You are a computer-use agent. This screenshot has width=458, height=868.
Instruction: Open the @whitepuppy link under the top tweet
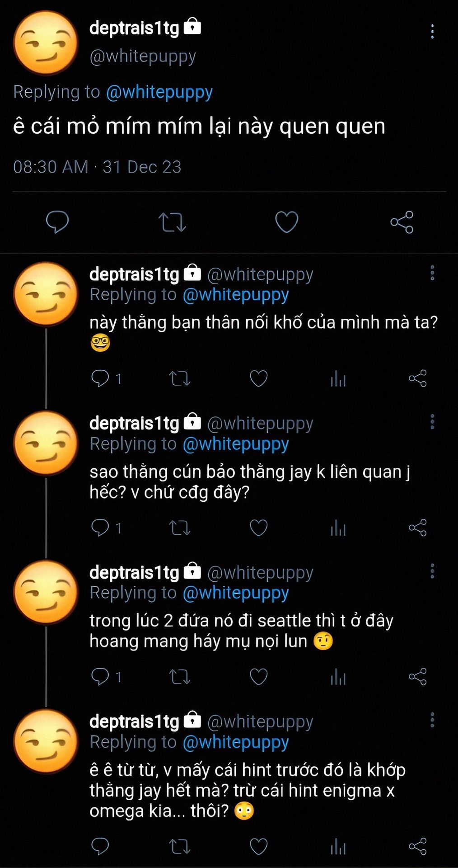(159, 92)
